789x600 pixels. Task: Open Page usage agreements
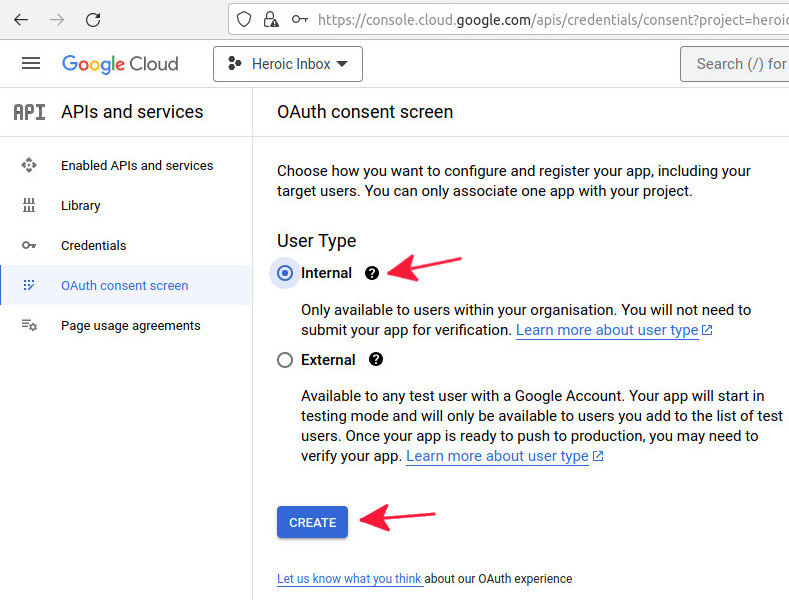pyautogui.click(x=126, y=325)
